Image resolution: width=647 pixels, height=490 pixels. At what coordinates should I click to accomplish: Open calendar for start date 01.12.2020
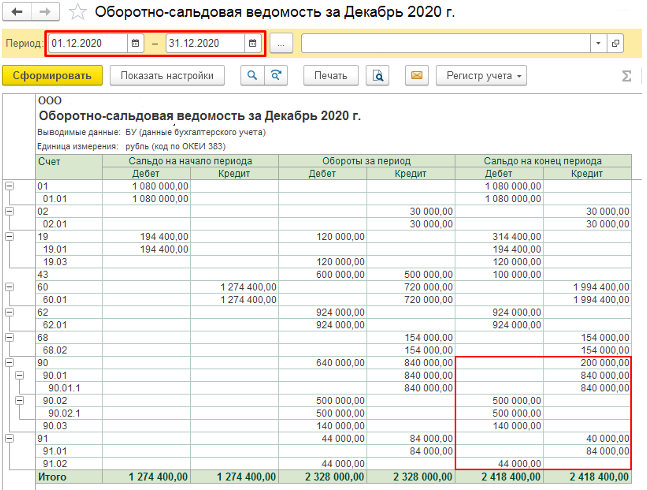pos(135,43)
